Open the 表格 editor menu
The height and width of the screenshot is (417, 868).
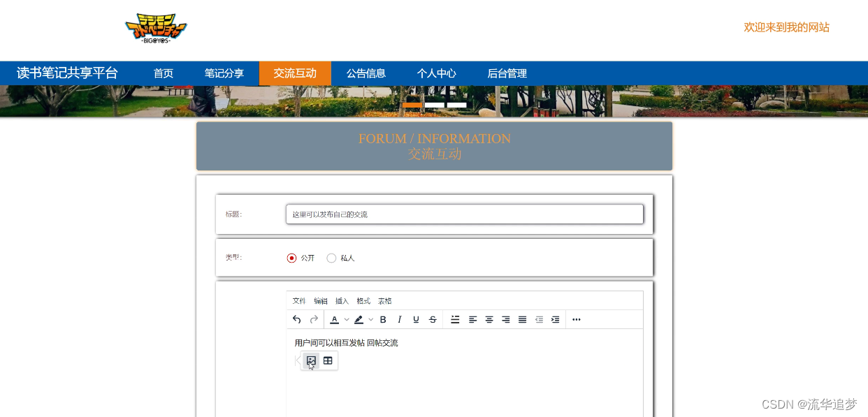point(385,301)
